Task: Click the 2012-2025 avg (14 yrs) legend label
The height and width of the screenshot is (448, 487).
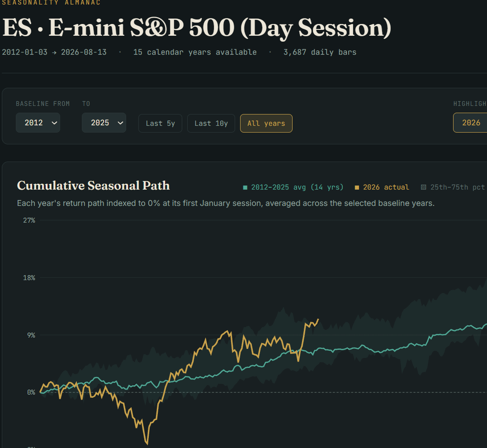Action: coord(297,187)
